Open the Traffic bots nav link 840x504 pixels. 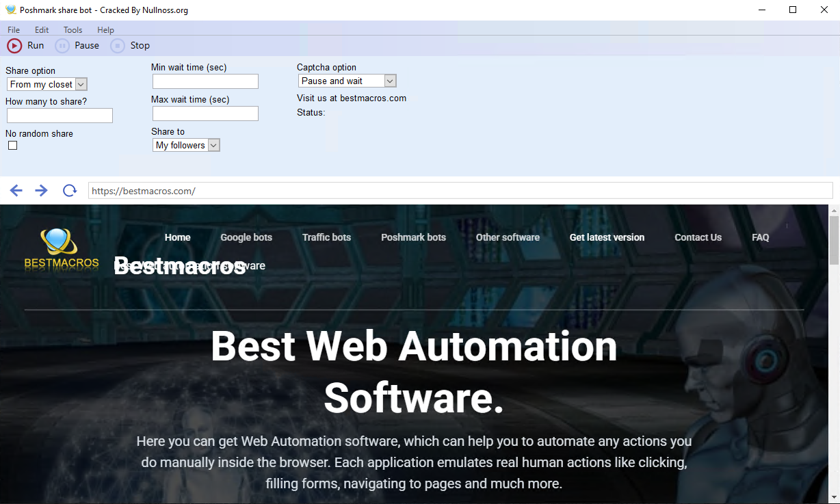[x=326, y=237]
